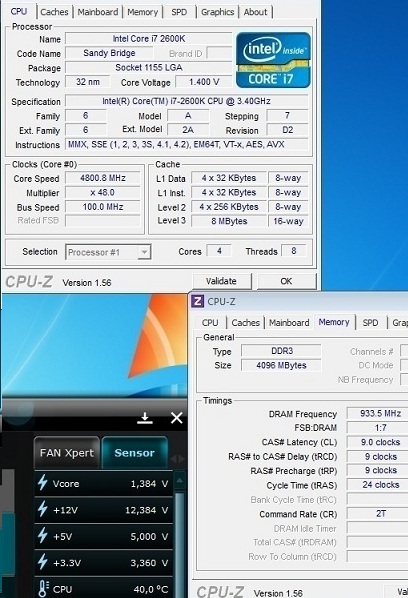The height and width of the screenshot is (598, 408).
Task: Switch to Mainboard tab in top CPU-Z window
Action: [98, 12]
